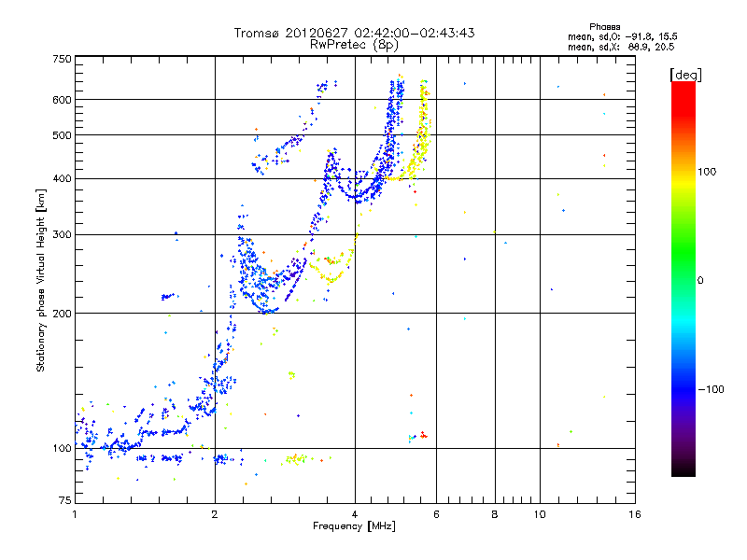Click the y-axis tick label '600'
Image resolution: width=747 pixels, height=560 pixels.
[x=62, y=100]
